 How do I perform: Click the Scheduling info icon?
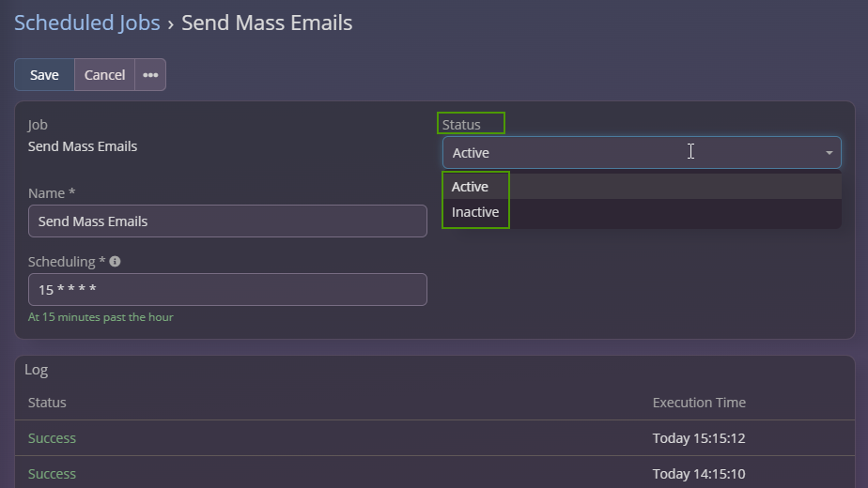[115, 262]
